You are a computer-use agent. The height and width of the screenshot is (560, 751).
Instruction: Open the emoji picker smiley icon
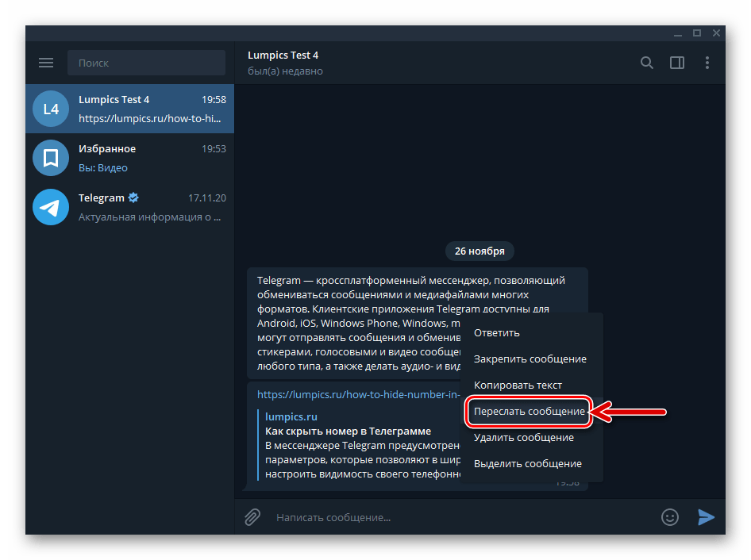coord(669,516)
